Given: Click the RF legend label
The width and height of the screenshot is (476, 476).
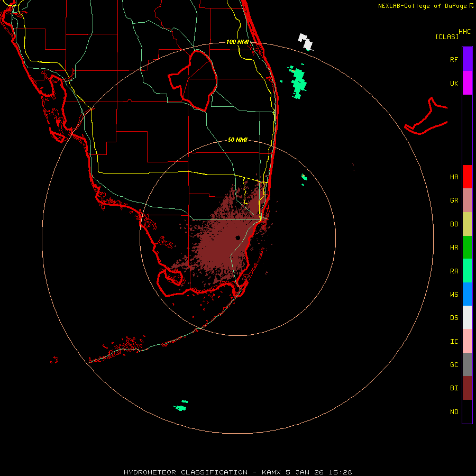Looking at the screenshot, I should coord(454,59).
